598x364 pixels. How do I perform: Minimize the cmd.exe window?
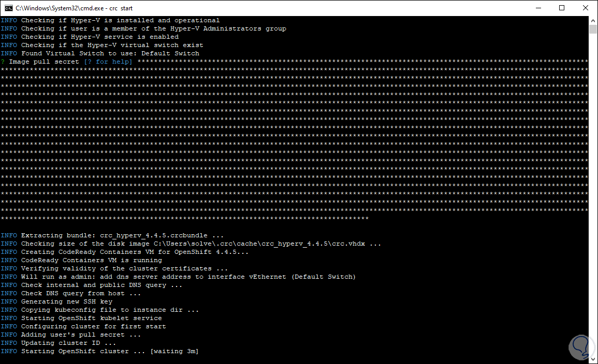tap(538, 8)
